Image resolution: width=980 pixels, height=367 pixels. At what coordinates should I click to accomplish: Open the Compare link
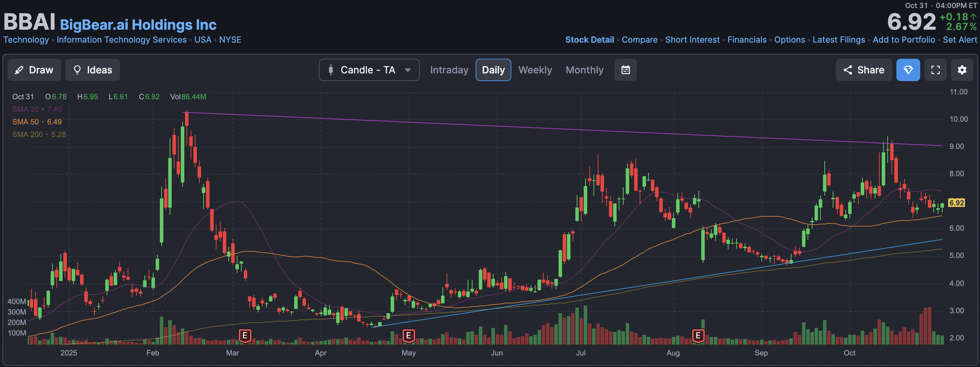639,40
